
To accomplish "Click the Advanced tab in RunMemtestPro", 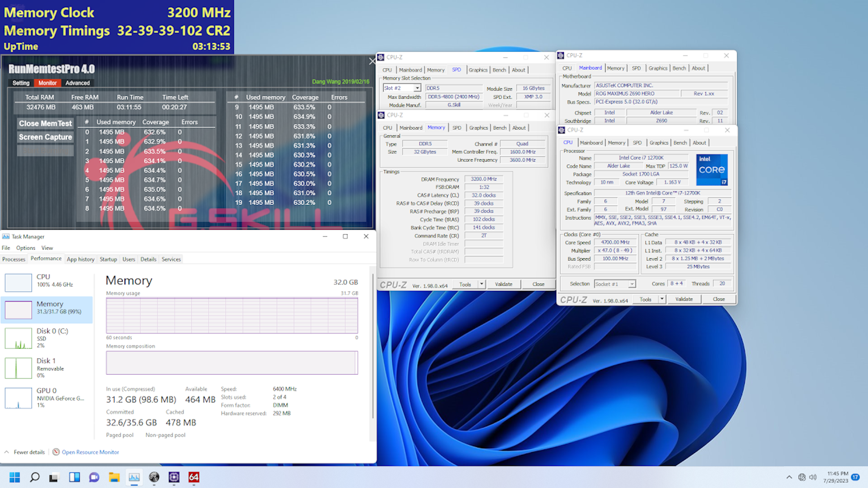I will 77,83.
